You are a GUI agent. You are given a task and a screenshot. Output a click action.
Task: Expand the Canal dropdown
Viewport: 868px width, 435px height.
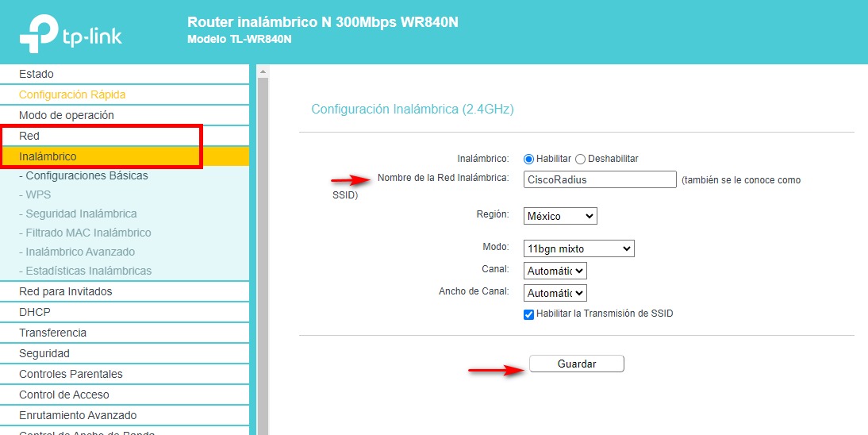click(x=555, y=271)
